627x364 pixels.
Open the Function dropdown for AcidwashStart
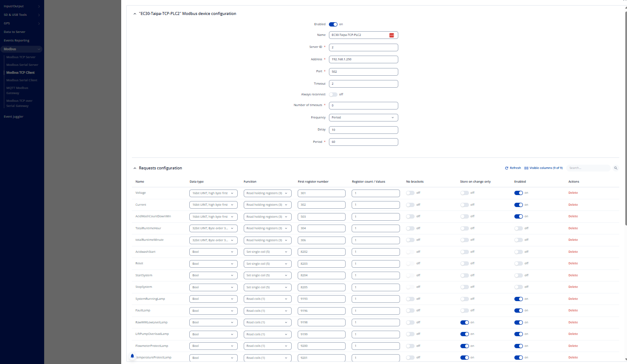click(267, 252)
